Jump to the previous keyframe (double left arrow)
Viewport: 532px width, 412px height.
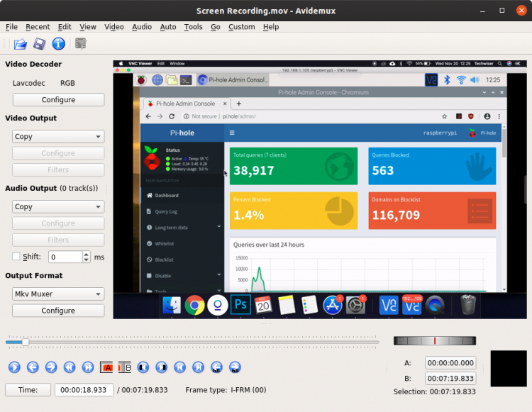(70, 367)
